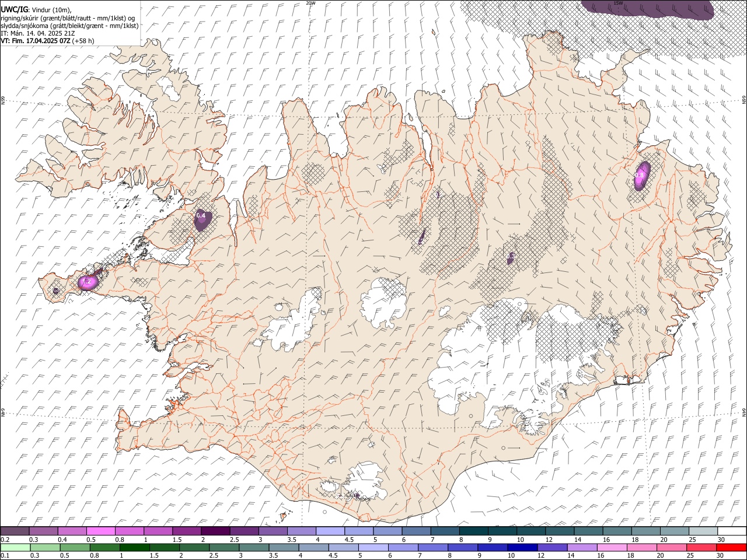Click the pink 0.5–0.8 swatch in upper legend row
The width and height of the screenshot is (747, 560).
click(x=100, y=531)
